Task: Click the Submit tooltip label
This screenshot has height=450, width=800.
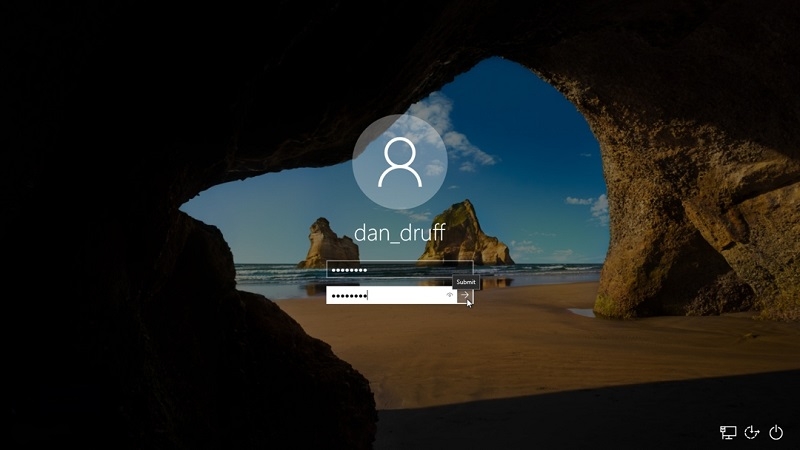Action: (466, 282)
